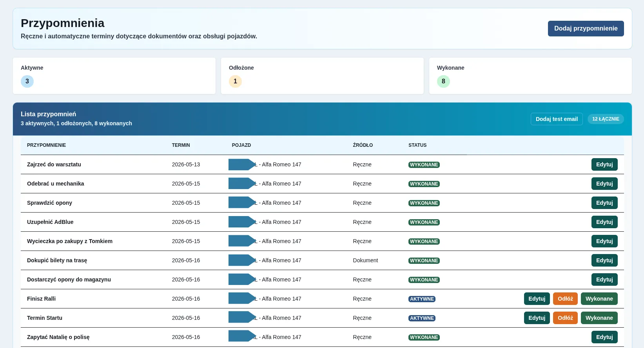Viewport: 644px width, 348px height.
Task: Edit the Zapytać Natalię o polisę reminder
Action: coord(604,337)
